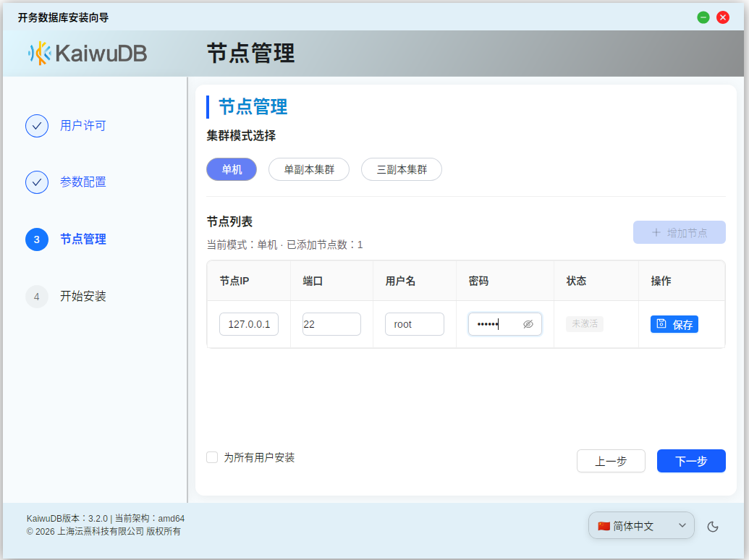The image size is (749, 560).
Task: Go to 节点管理 step
Action: (x=82, y=239)
